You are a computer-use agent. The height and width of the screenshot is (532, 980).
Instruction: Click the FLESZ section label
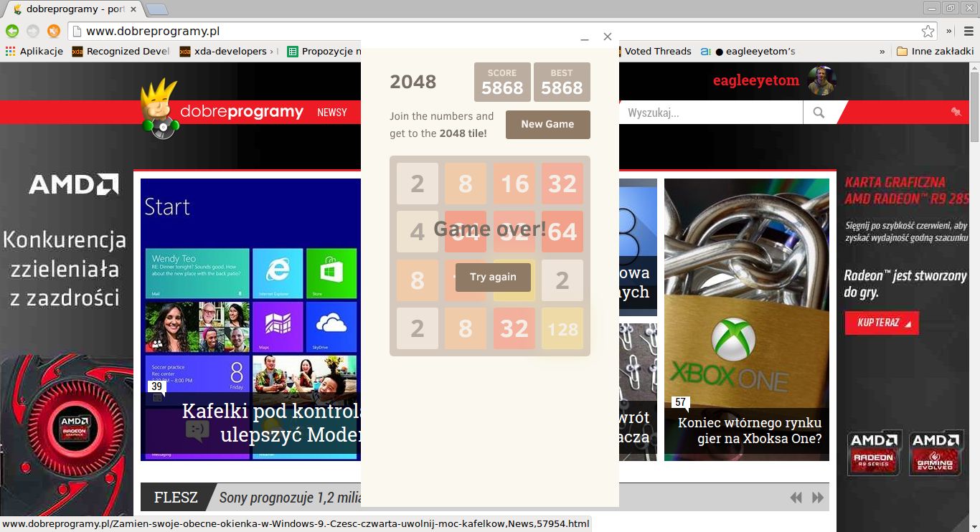tap(176, 498)
